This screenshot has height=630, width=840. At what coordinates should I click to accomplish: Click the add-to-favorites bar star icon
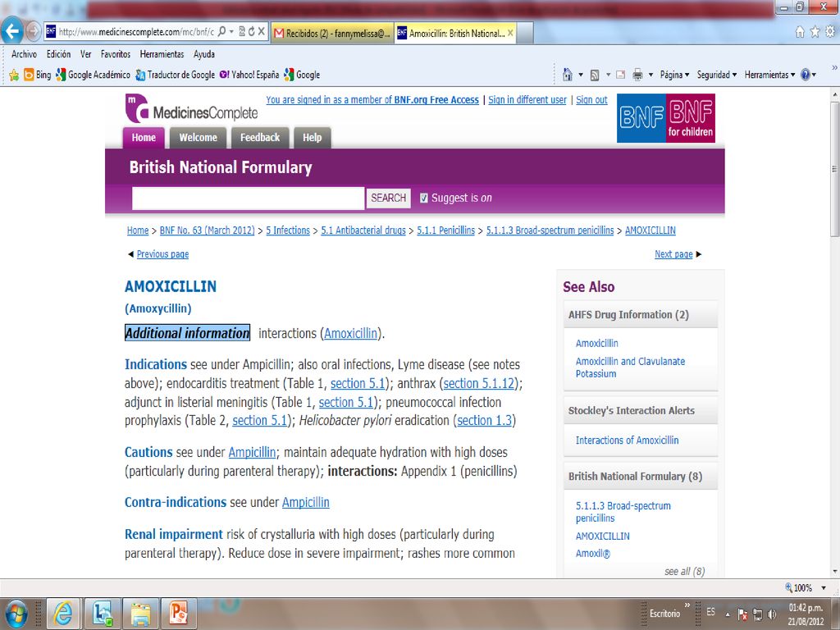(x=14, y=75)
